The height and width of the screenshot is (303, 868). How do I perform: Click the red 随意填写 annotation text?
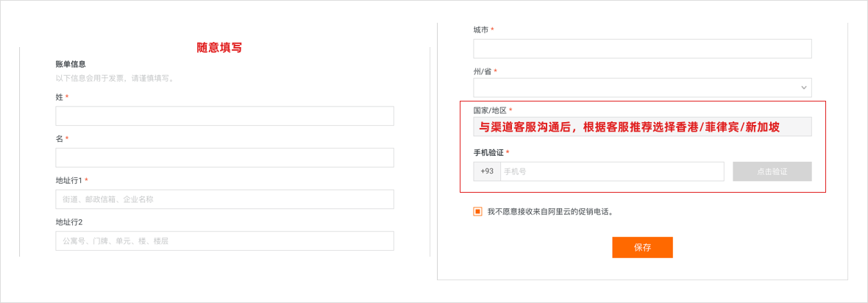(219, 47)
